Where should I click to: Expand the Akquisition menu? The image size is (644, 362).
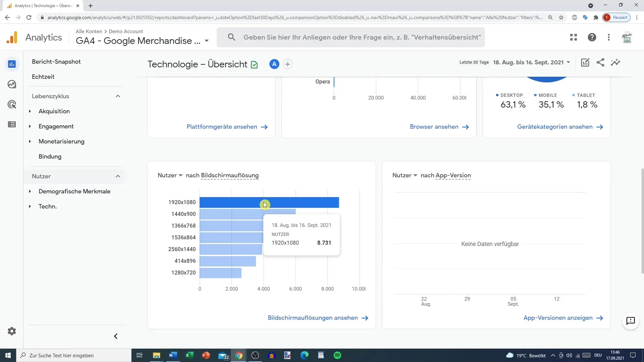pyautogui.click(x=30, y=111)
